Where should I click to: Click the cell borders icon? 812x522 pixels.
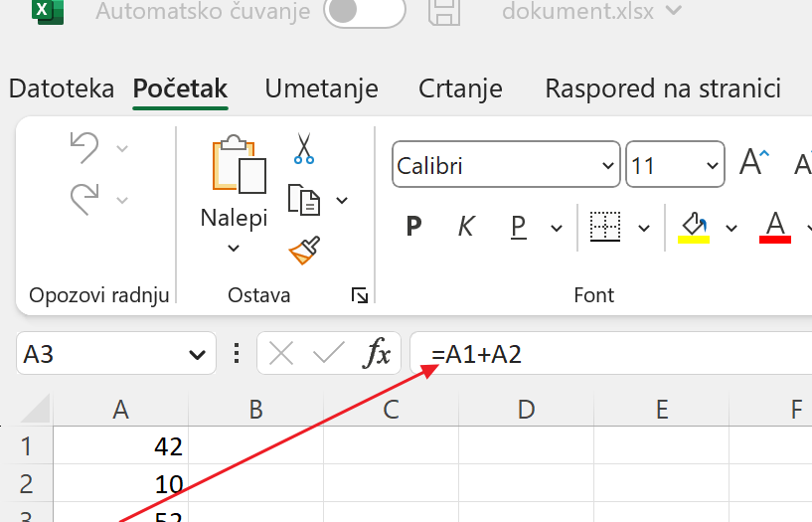click(x=605, y=227)
